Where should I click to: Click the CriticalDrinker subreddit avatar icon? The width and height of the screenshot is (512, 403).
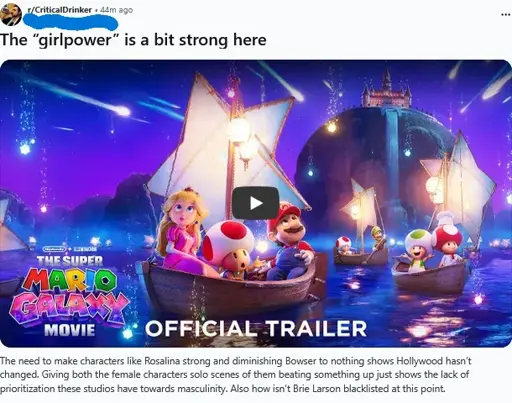coord(11,14)
